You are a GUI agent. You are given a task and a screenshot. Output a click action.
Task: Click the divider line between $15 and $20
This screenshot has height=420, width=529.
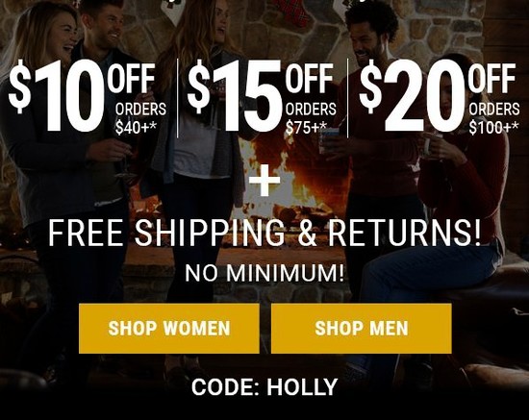click(x=347, y=98)
